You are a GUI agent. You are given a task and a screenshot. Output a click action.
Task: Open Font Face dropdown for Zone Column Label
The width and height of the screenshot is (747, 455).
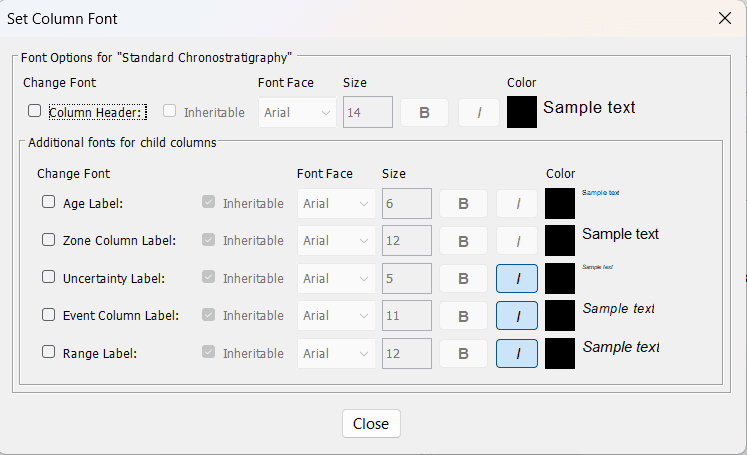336,241
